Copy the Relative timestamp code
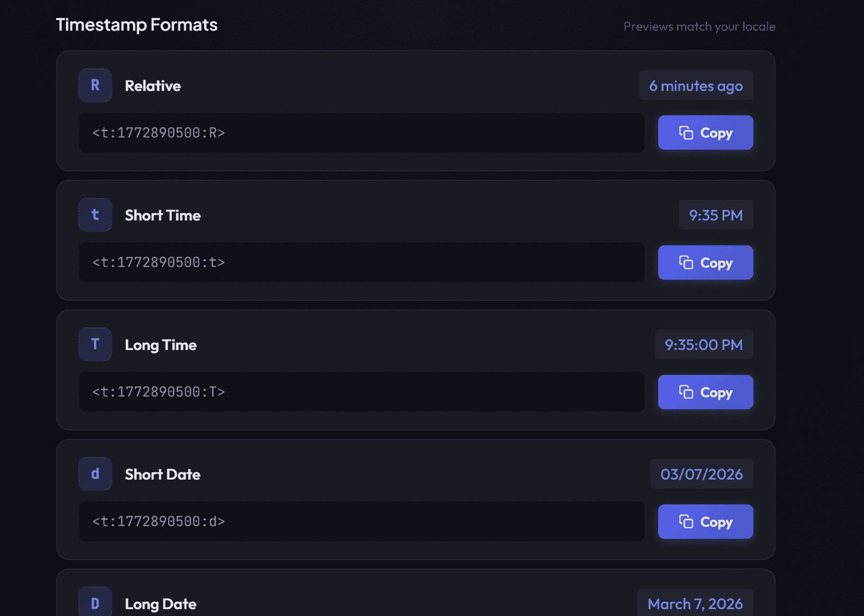The width and height of the screenshot is (864, 616). tap(705, 132)
